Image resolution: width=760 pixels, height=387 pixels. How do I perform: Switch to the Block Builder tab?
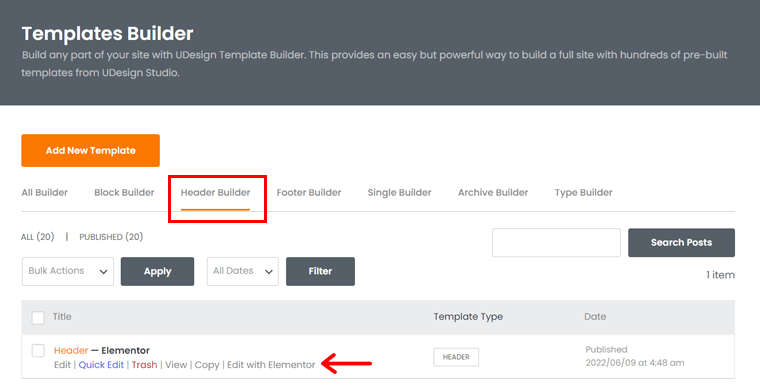(124, 193)
